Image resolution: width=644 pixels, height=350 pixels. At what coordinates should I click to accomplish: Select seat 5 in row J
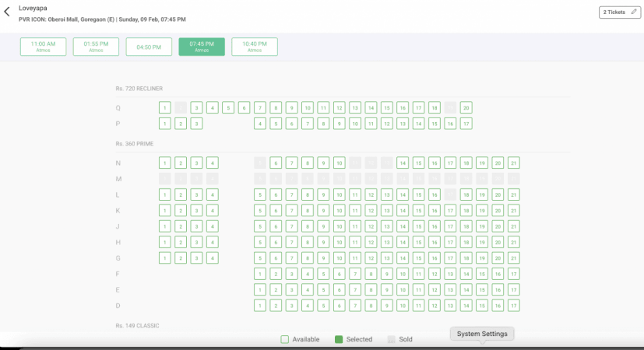pos(260,226)
